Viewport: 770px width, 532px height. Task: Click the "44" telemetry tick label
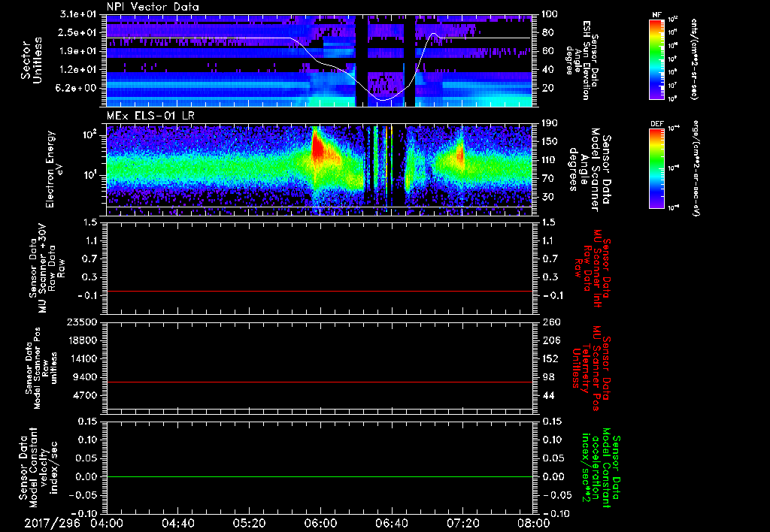(547, 395)
